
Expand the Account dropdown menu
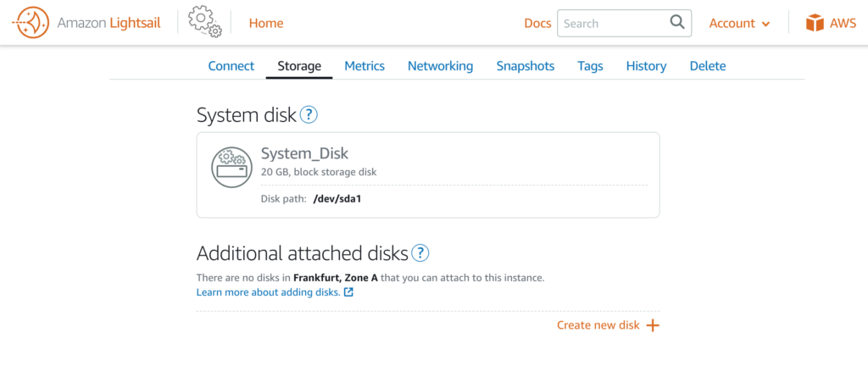point(739,23)
